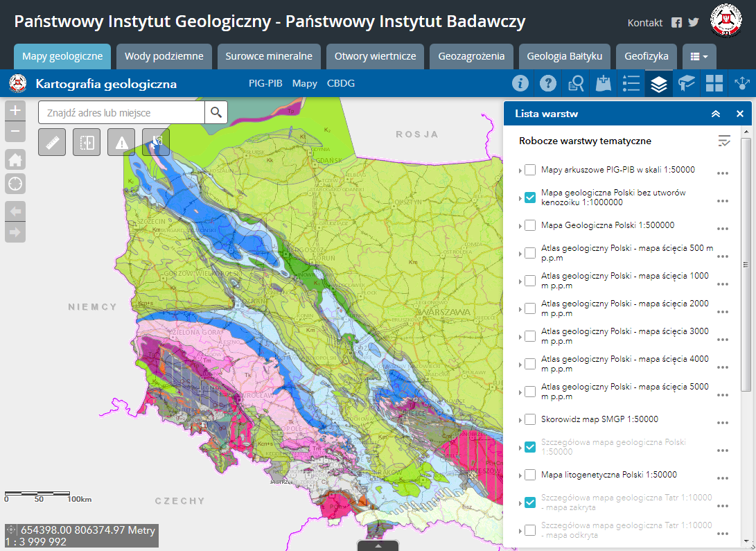Open the Surowce mineralne tab
This screenshot has width=756, height=551.
269,56
